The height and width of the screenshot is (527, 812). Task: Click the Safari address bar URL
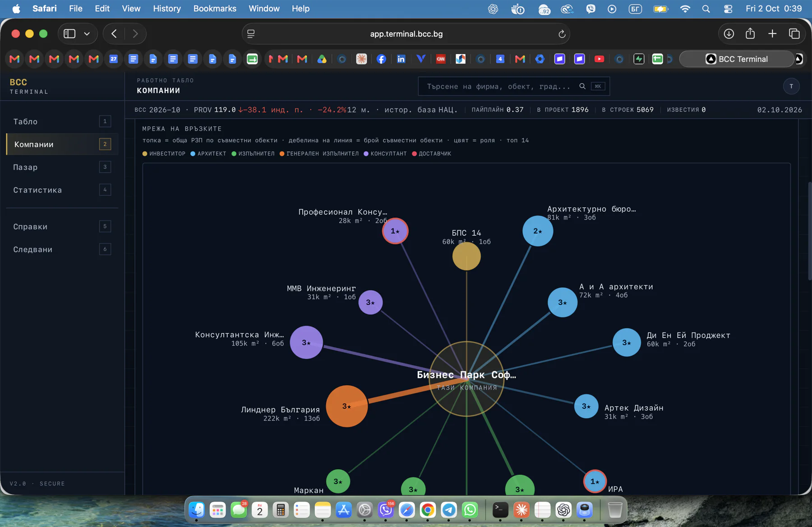coord(406,34)
